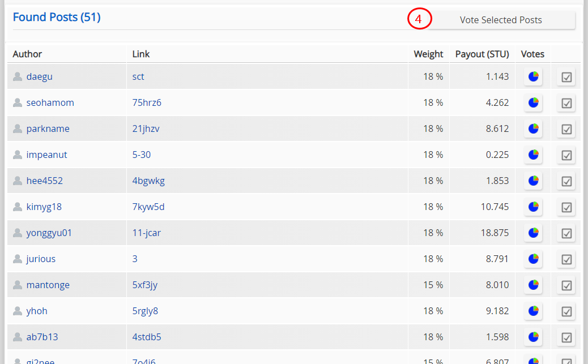Click the Vote Selected Posts button
Screen dimensions: 588x364
[501, 20]
